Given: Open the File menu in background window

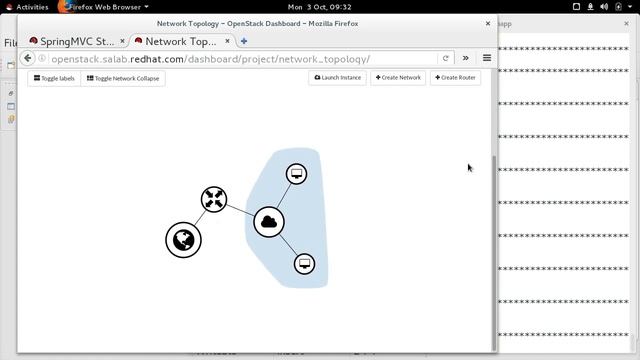Looking at the screenshot, I should [10, 42].
